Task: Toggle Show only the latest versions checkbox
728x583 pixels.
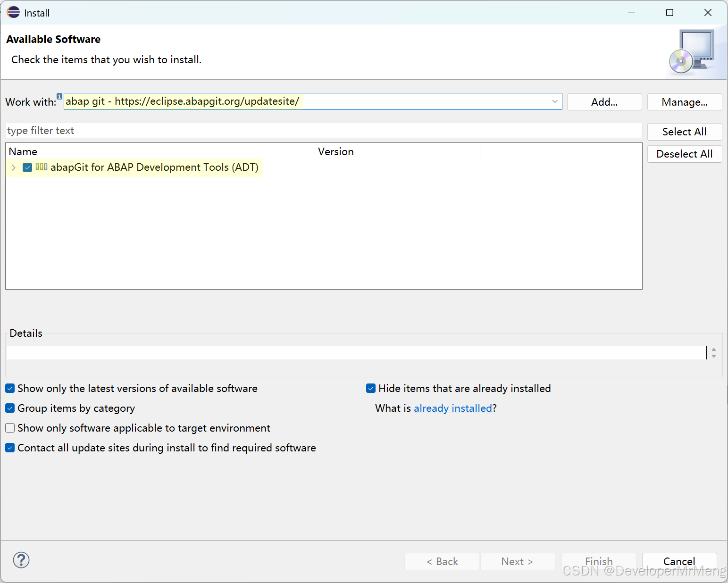Action: coord(10,389)
